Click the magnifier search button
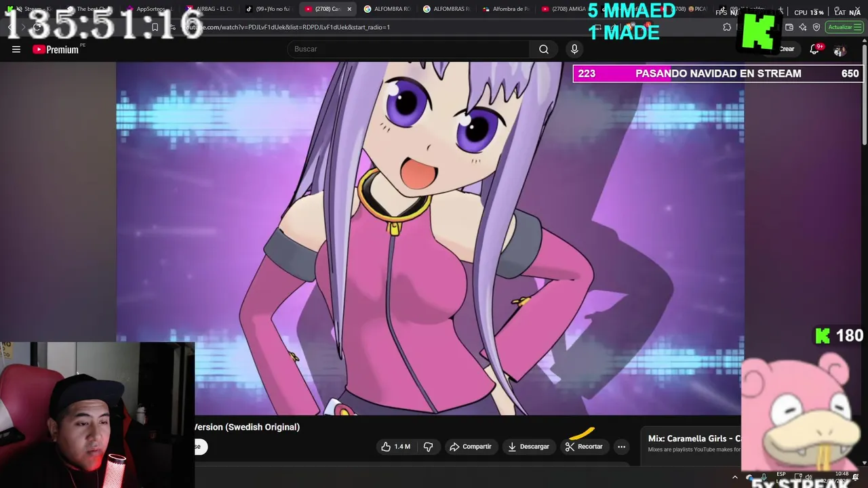The height and width of the screenshot is (488, 868). point(544,49)
